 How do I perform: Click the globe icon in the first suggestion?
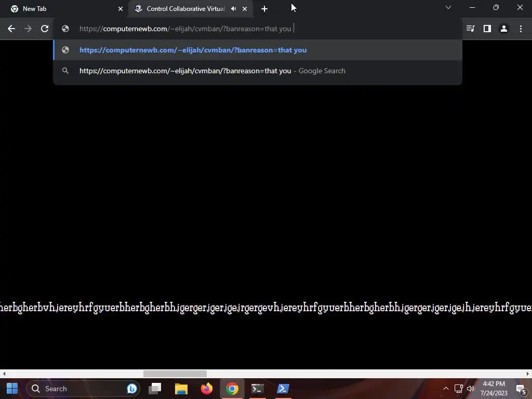(x=65, y=50)
